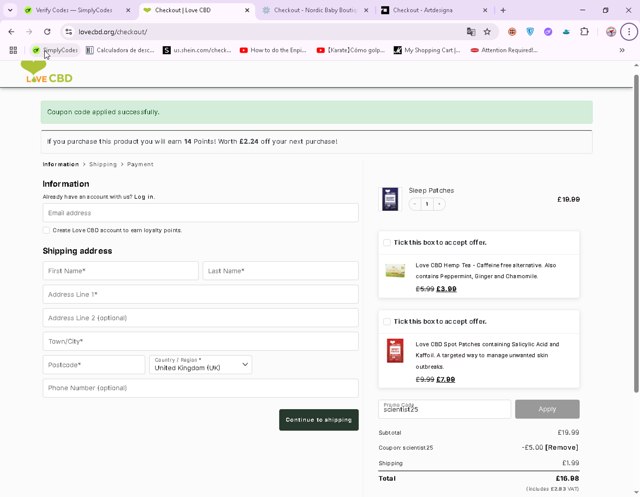Open My Shopping Cart bookmark
Screen dimensions: 640x497
click(427, 50)
